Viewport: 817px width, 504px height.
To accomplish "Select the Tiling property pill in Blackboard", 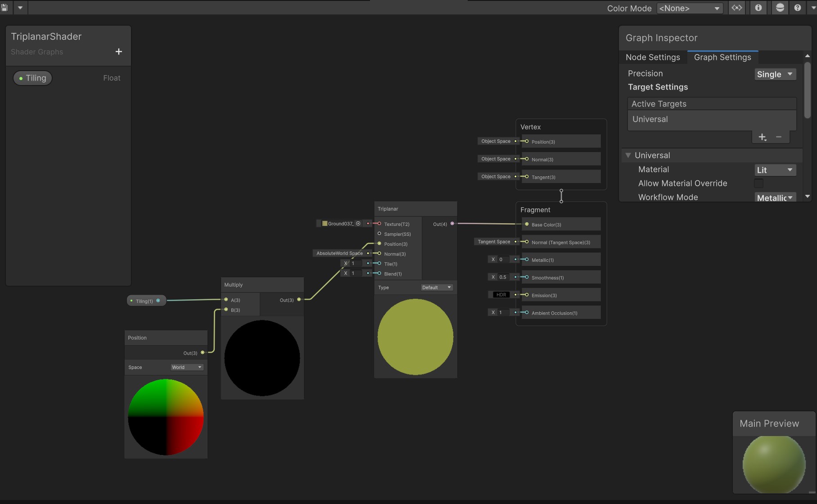I will 32,78.
